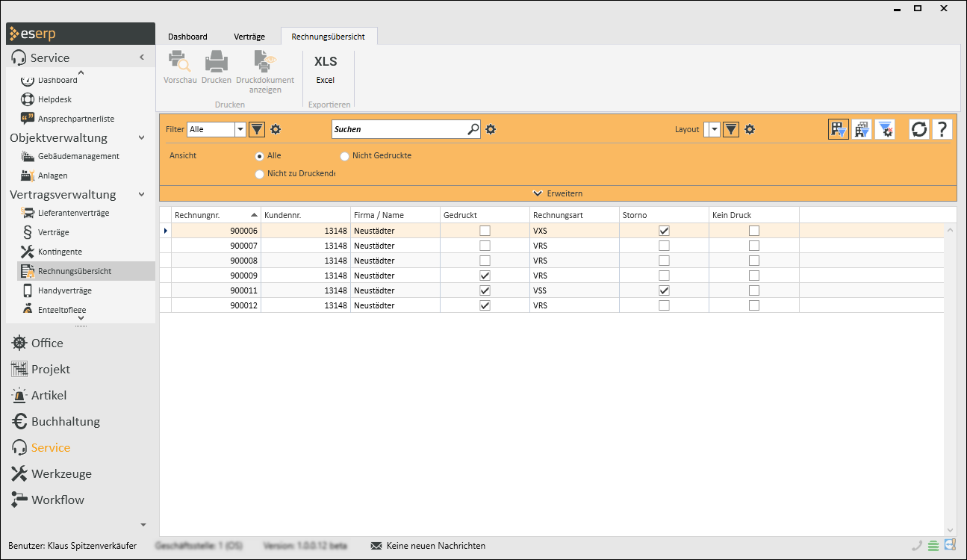The width and height of the screenshot is (967, 560).
Task: Toggle Gedruckt checkbox for invoice 900006
Action: coord(485,231)
